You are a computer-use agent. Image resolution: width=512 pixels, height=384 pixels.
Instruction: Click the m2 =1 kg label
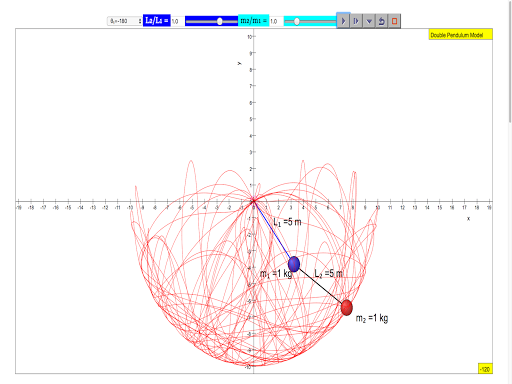[x=372, y=318]
